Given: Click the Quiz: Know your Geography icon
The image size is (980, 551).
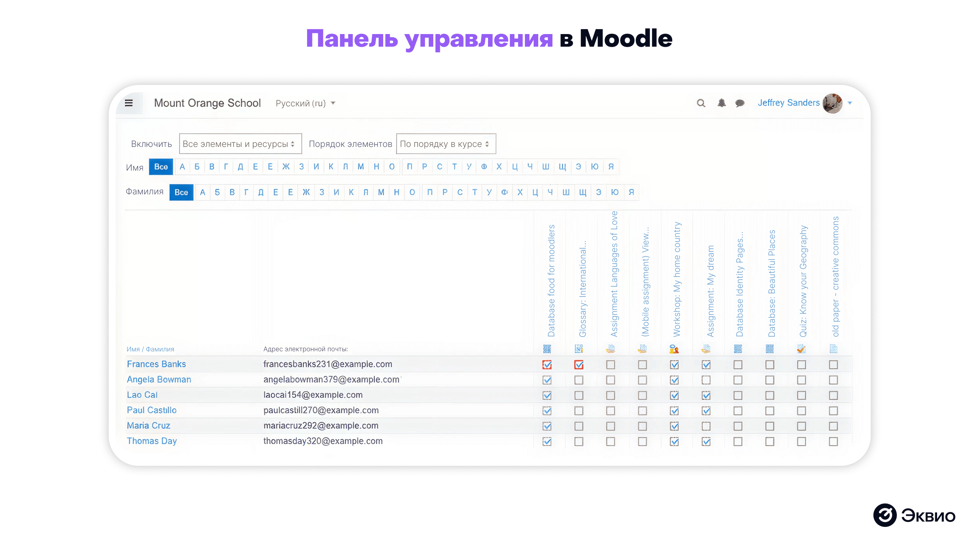Looking at the screenshot, I should coord(802,349).
